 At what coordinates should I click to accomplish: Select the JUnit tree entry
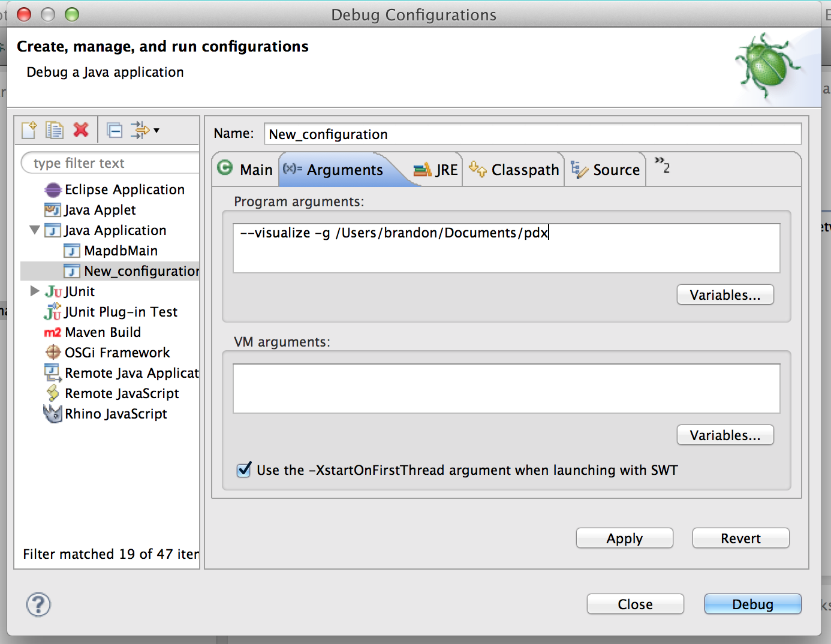80,291
